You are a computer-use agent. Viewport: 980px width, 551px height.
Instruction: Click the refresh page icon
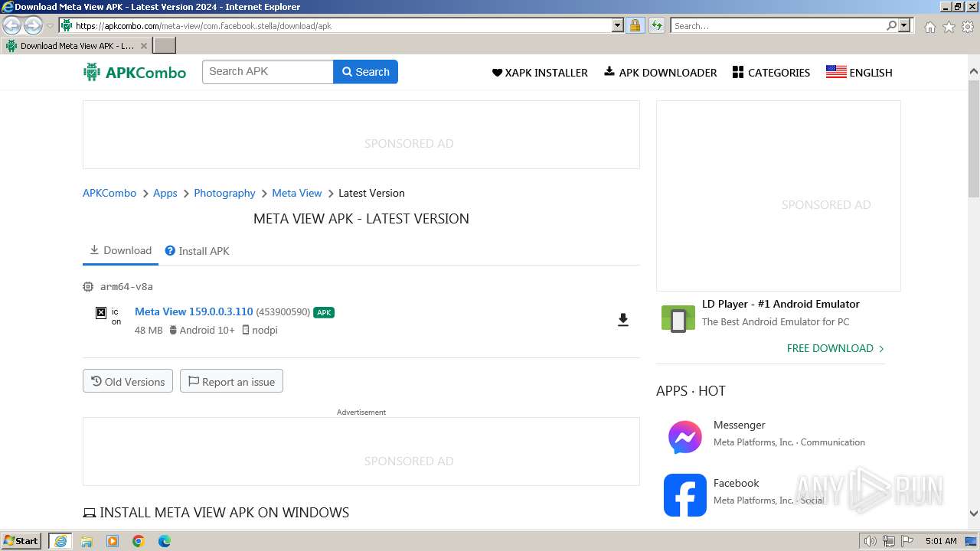(x=656, y=25)
